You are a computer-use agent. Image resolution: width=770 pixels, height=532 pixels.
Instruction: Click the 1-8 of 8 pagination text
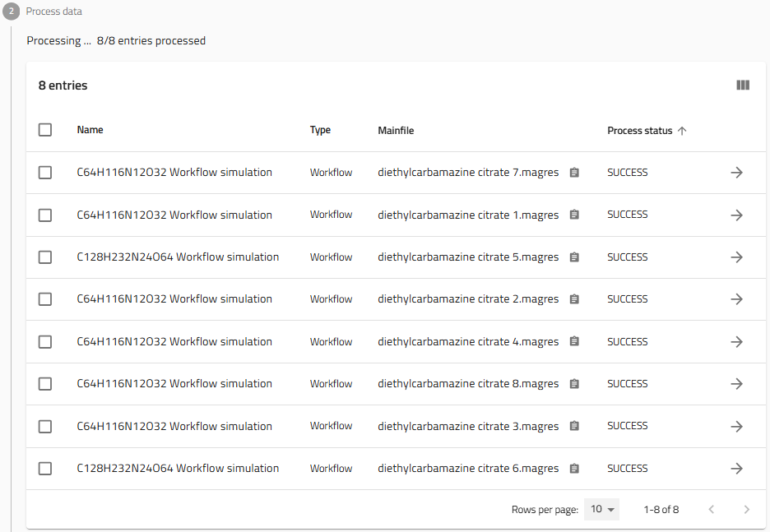pos(661,510)
